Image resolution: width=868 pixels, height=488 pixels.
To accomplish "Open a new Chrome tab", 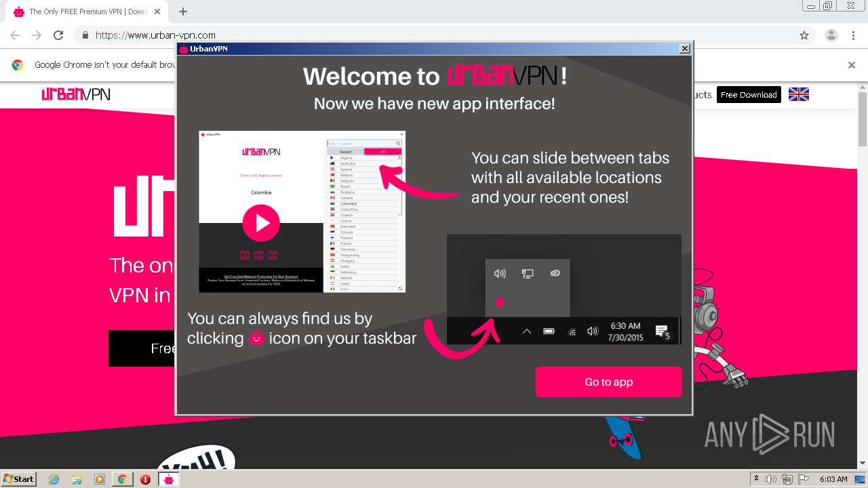I will pyautogui.click(x=182, y=12).
